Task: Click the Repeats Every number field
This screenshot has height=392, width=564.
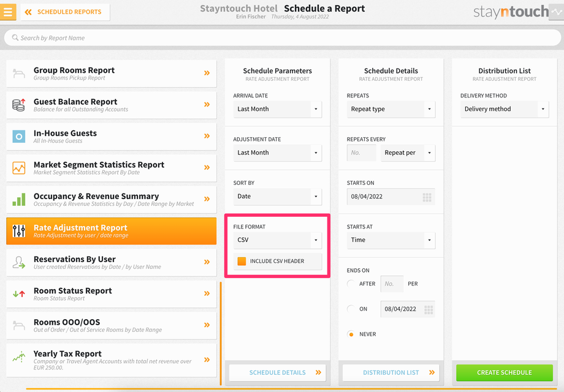Action: point(362,153)
